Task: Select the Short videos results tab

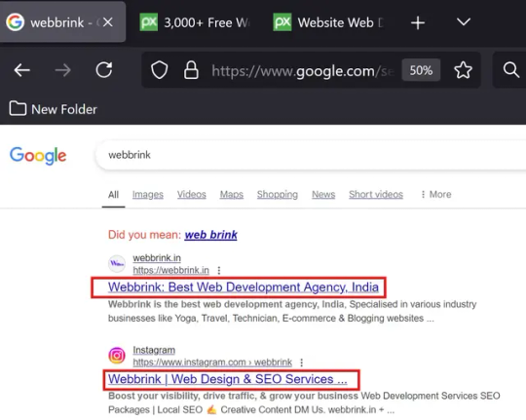Action: click(x=376, y=194)
